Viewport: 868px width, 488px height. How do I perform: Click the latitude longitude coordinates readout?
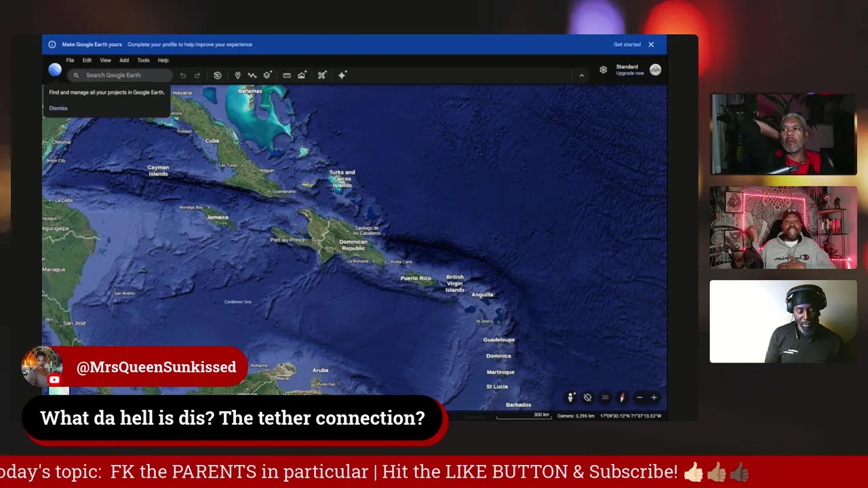(x=631, y=415)
